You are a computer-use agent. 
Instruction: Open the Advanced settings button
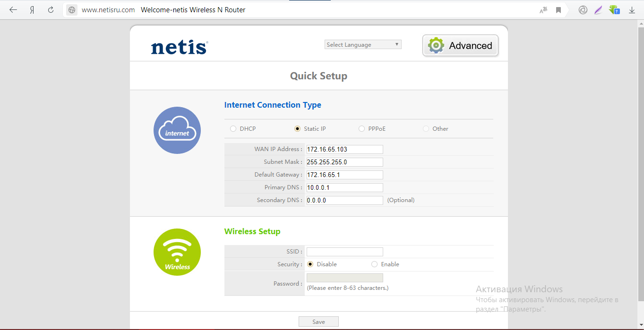coord(461,46)
